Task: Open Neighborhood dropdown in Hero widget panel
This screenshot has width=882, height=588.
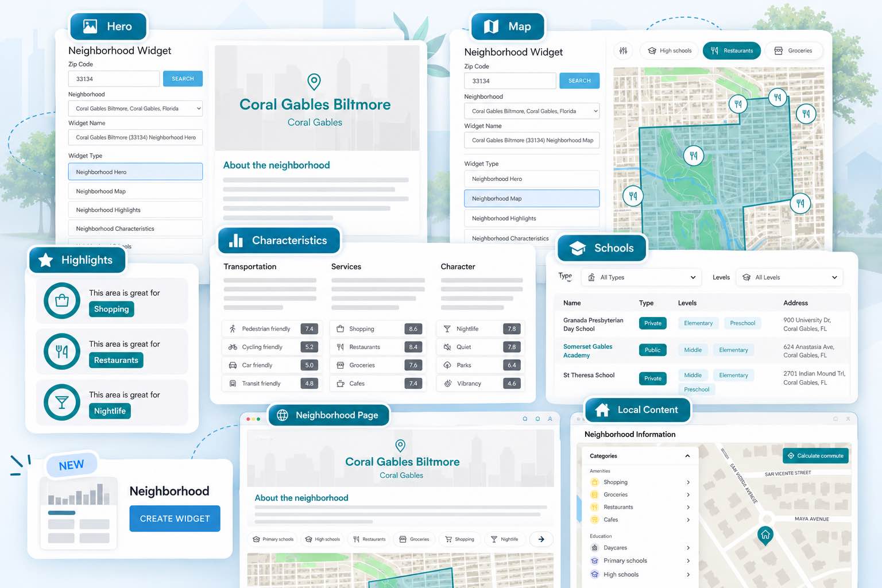Action: tap(136, 109)
